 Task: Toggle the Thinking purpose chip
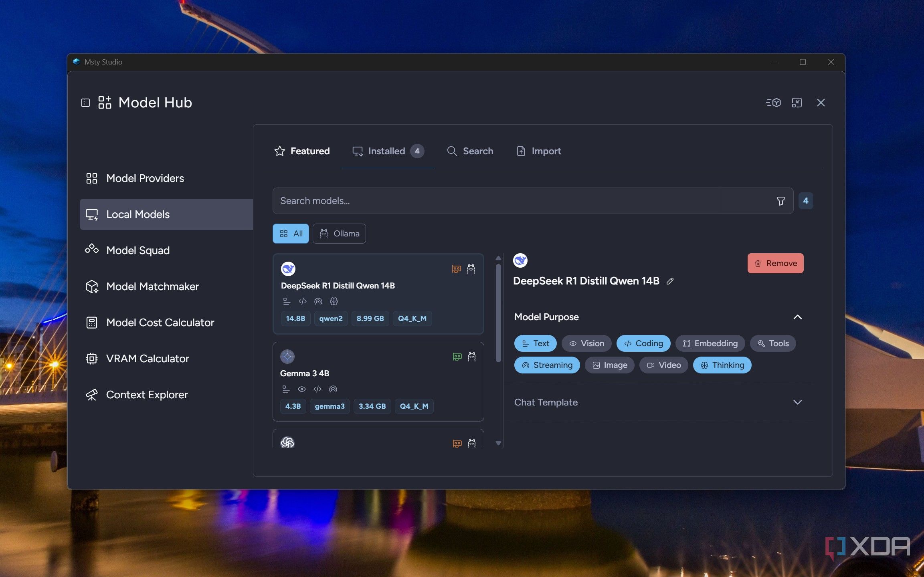722,365
